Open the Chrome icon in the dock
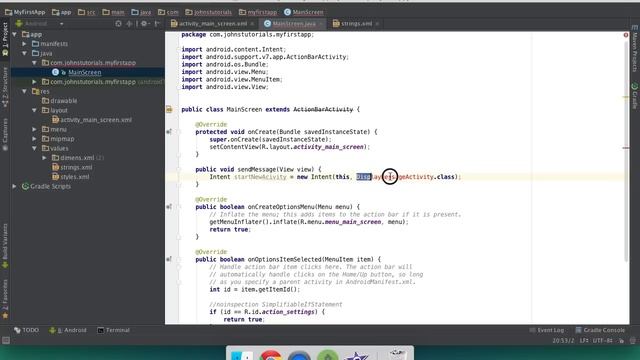The height and width of the screenshot is (360, 640). coord(271,355)
